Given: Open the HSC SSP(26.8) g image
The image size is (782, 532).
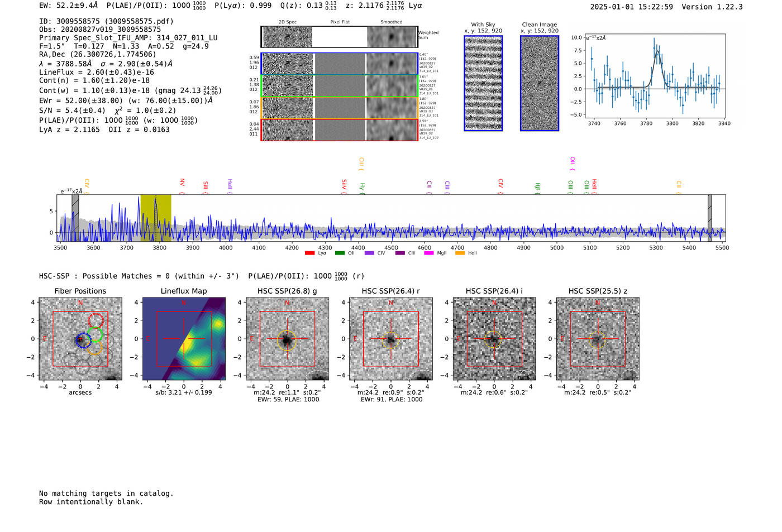Looking at the screenshot, I should [287, 339].
